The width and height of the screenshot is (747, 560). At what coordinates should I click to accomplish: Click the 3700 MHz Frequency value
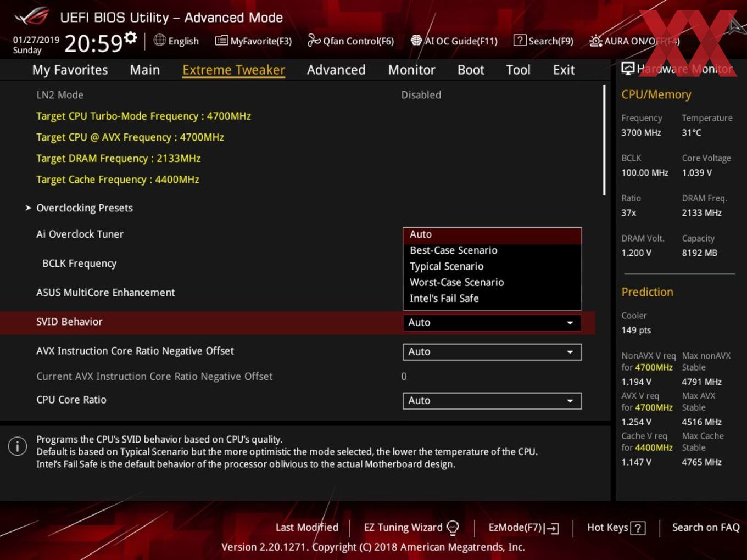(x=641, y=133)
